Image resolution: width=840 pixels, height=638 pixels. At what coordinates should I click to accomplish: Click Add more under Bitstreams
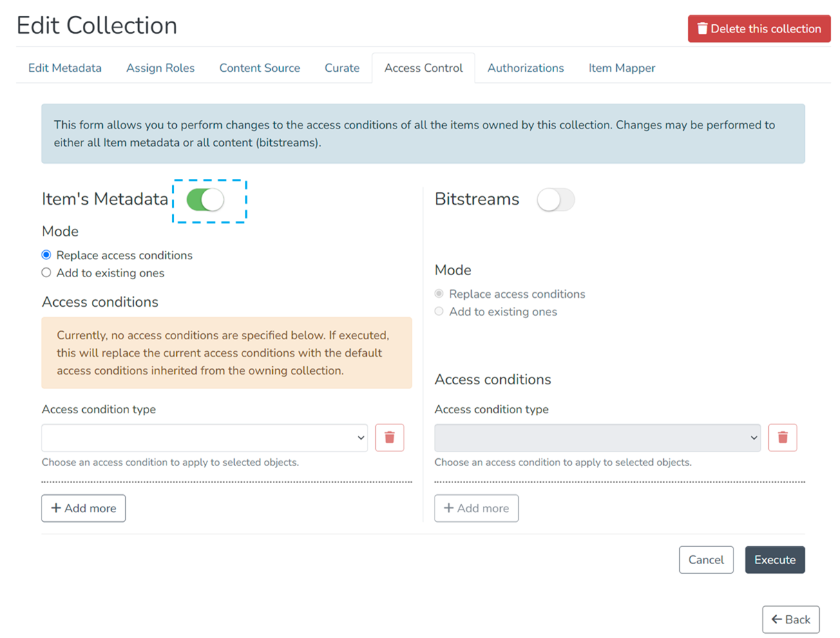click(476, 508)
